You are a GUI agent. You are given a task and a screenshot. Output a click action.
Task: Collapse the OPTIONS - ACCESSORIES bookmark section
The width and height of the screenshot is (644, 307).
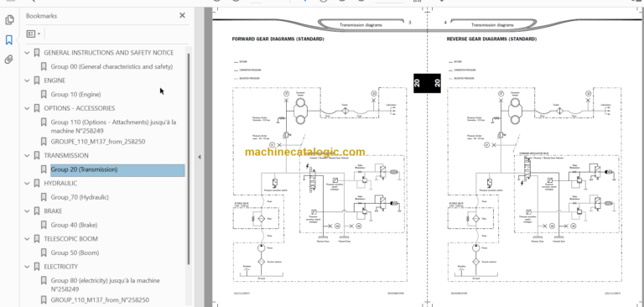click(28, 108)
